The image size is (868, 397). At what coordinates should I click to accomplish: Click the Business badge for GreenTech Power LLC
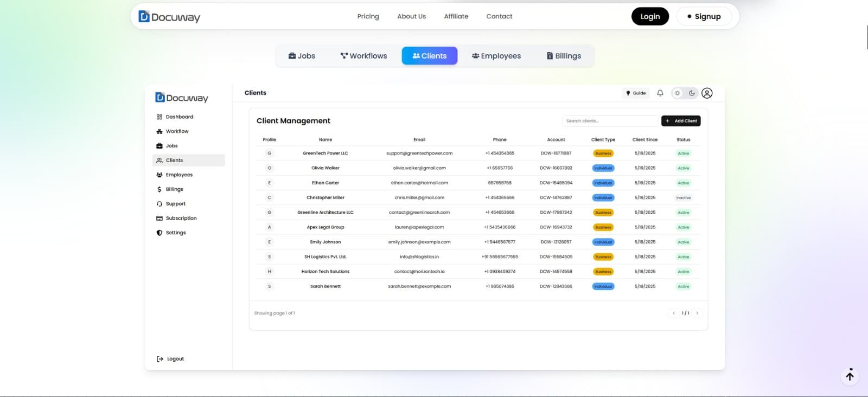[603, 153]
